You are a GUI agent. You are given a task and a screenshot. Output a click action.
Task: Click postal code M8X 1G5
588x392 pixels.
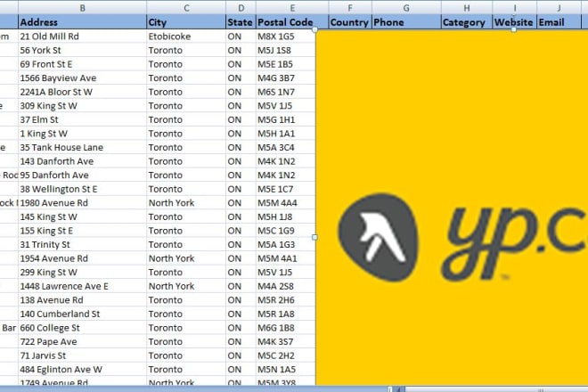[x=285, y=37]
